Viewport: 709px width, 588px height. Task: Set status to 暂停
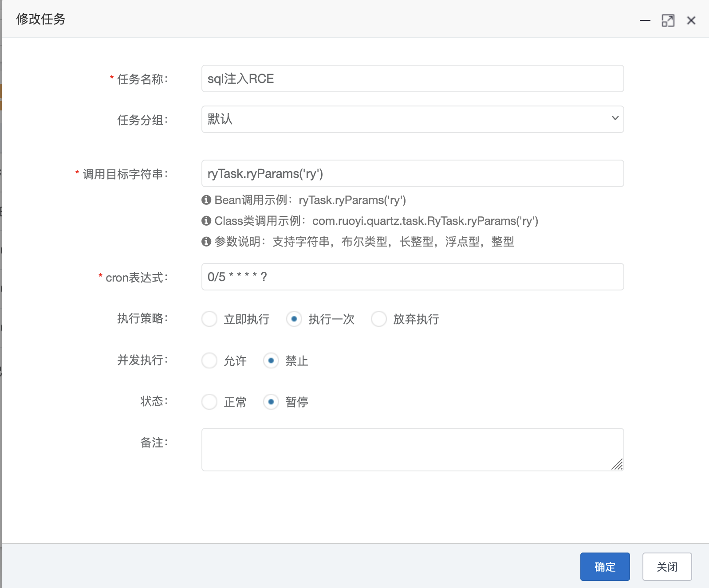coord(271,402)
